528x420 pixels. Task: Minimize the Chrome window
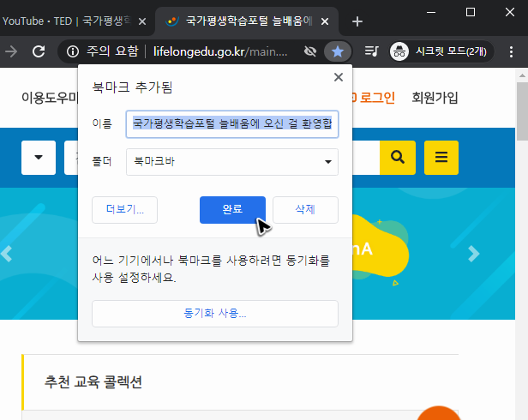(x=431, y=13)
